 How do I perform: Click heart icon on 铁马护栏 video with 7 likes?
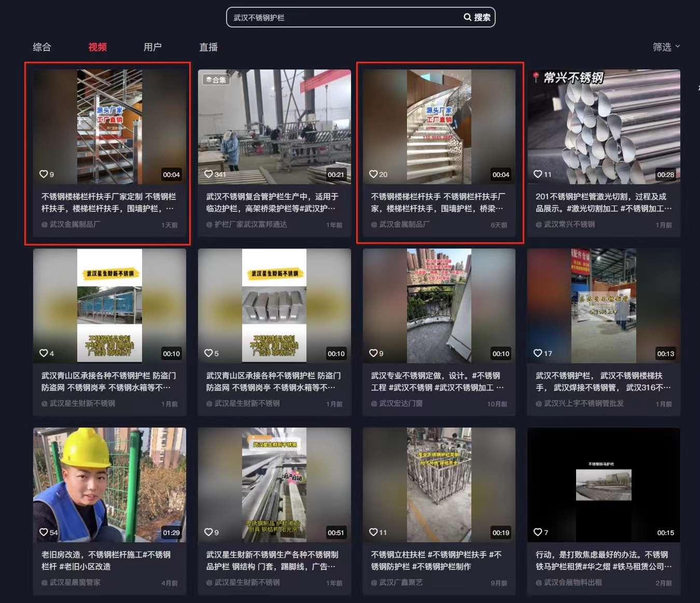point(538,532)
